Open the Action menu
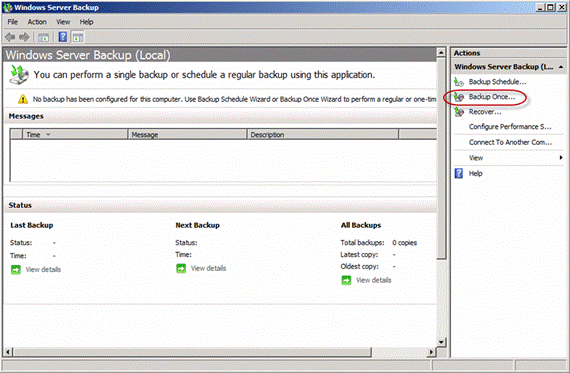 click(x=37, y=22)
